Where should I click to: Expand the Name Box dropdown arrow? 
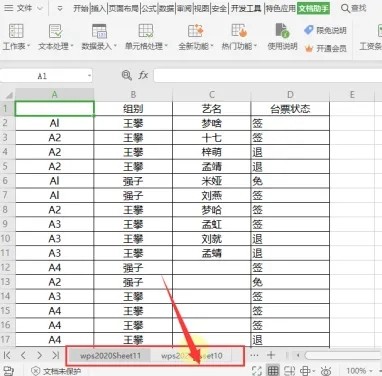[89, 76]
